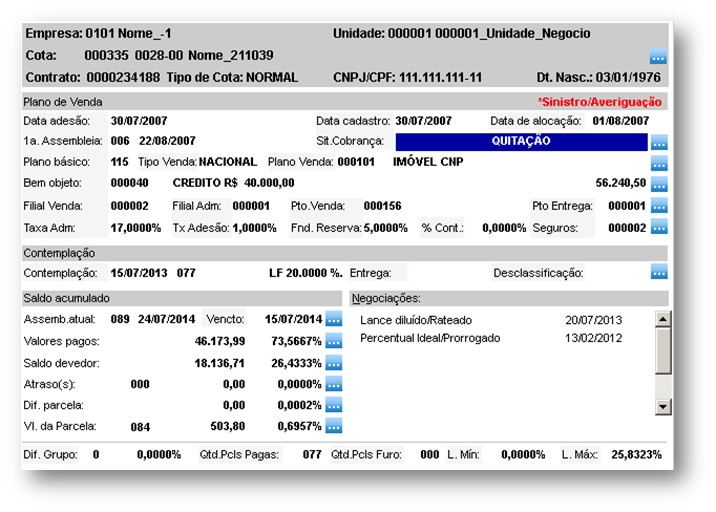Click Fnd. Reserva value 5,0000%
716x512 pixels.
click(385, 228)
